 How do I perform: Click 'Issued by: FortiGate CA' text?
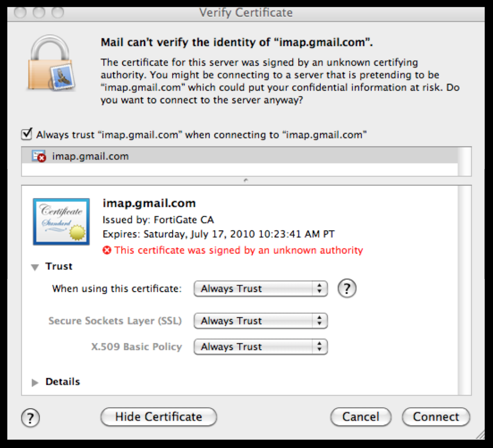tap(158, 219)
